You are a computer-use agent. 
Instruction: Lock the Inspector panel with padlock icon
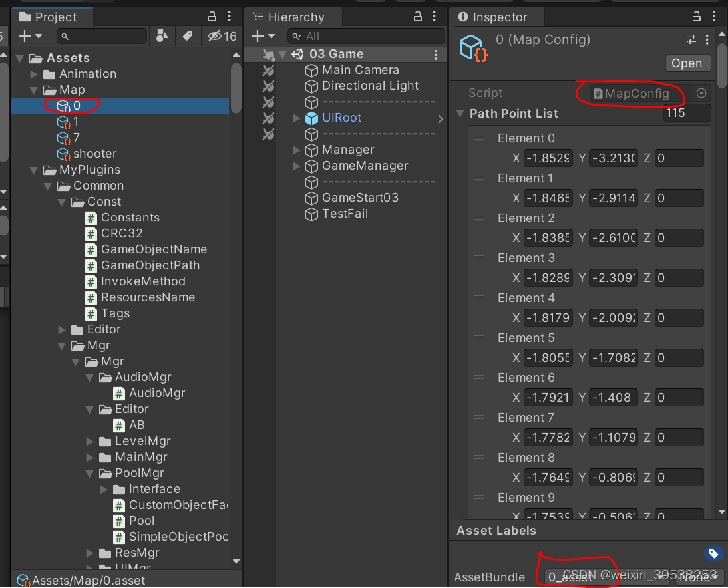coord(696,17)
